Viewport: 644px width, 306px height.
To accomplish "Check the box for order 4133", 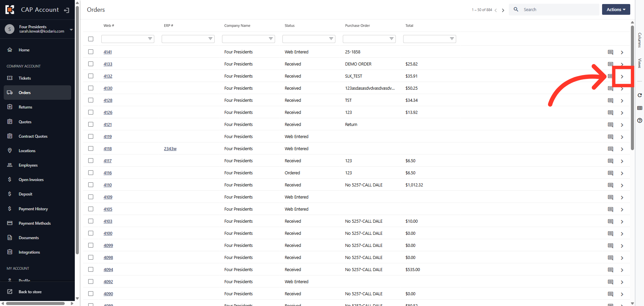I will (91, 64).
